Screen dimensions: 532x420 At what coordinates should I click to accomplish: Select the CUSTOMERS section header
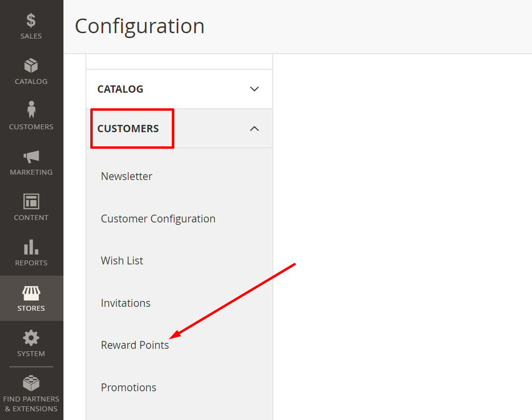coord(128,128)
